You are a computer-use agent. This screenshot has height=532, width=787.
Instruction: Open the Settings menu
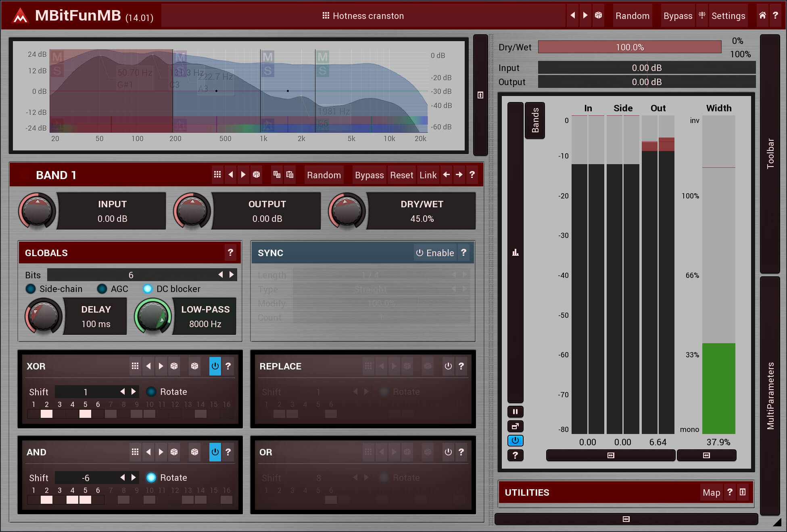click(x=728, y=16)
